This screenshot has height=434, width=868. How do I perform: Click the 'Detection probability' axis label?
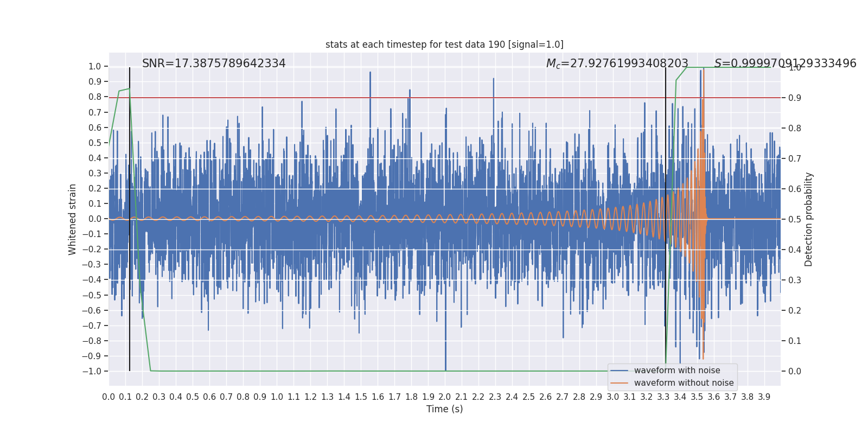(x=809, y=219)
